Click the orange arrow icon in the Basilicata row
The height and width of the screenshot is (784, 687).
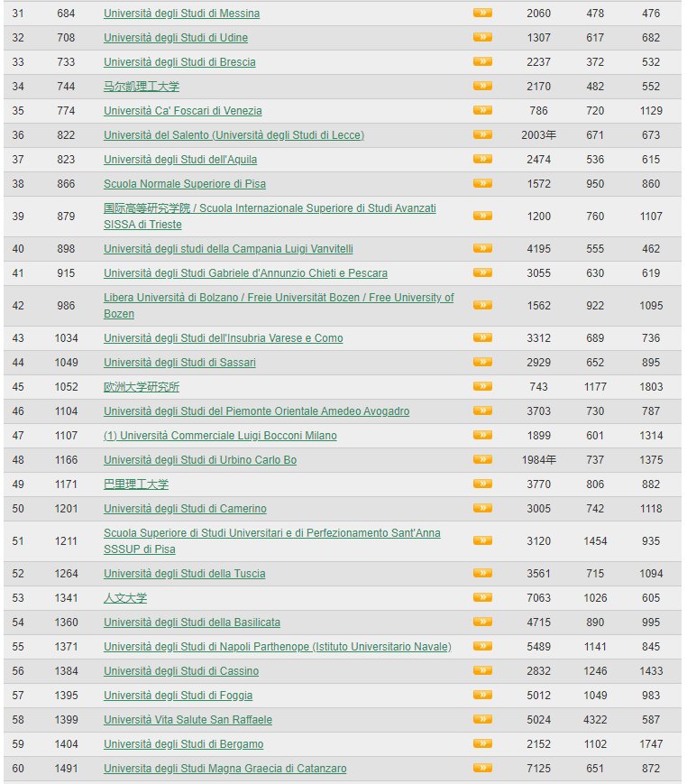tap(482, 622)
